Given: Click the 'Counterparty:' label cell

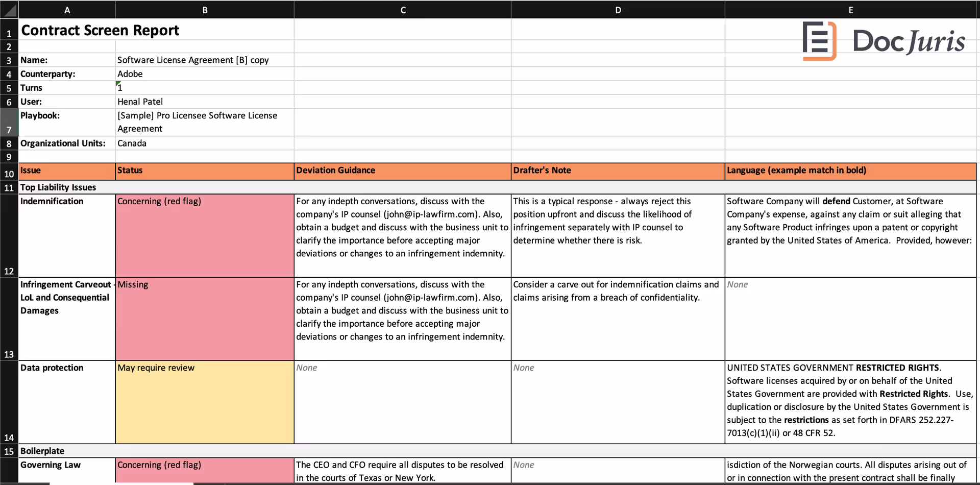Looking at the screenshot, I should click(x=67, y=74).
